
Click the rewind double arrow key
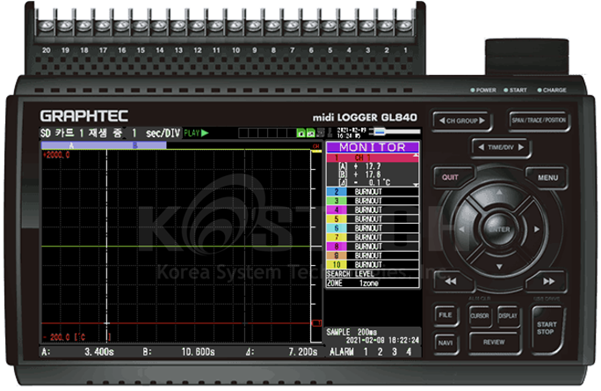click(452, 281)
